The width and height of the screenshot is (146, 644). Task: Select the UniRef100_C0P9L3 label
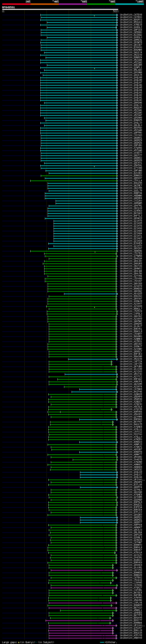tap(131, 314)
